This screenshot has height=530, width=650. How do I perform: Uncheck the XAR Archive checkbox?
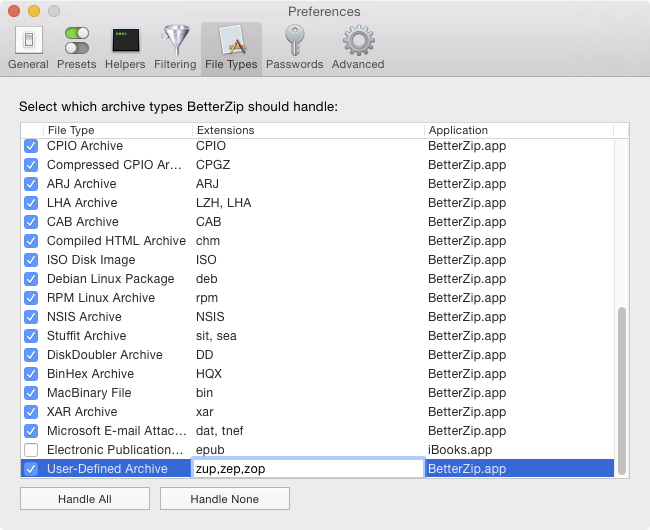pyautogui.click(x=31, y=412)
